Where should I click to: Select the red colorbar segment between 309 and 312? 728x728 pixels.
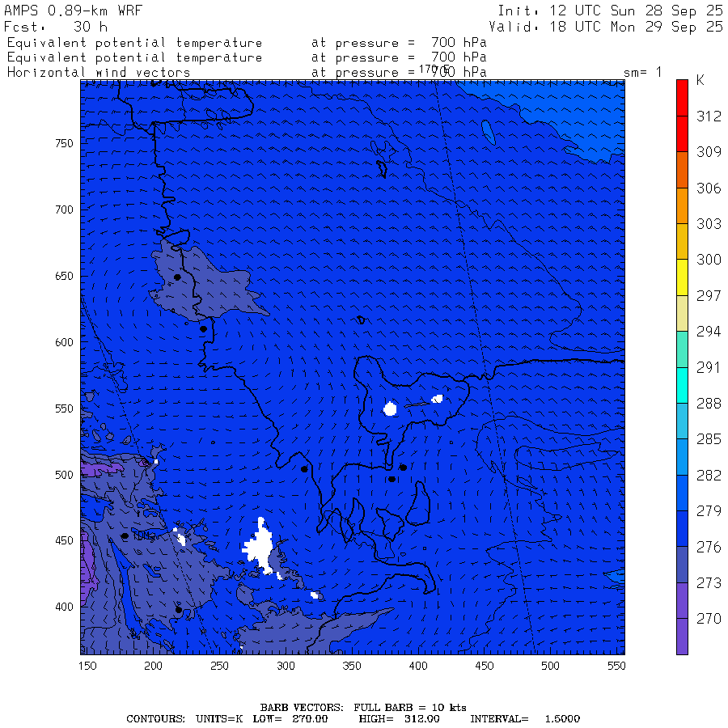pos(682,133)
